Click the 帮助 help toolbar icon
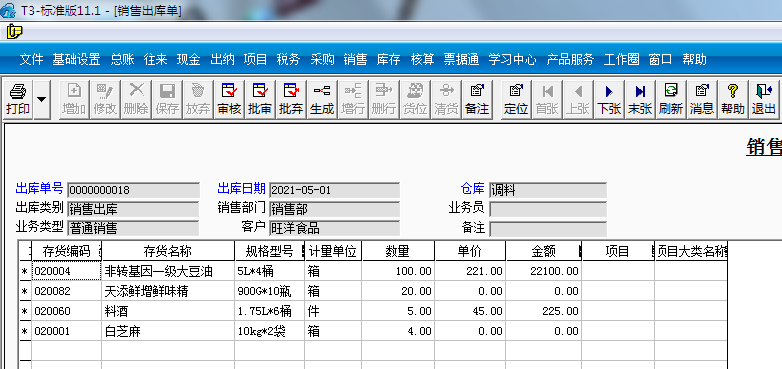The image size is (782, 369). point(733,99)
